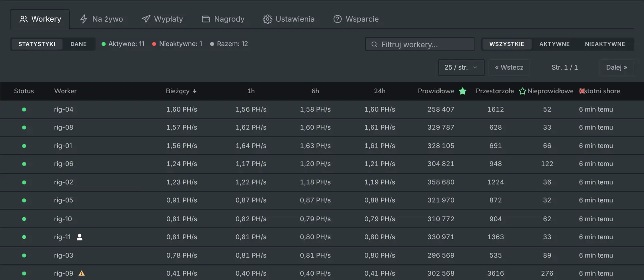Open the Ustawienia tab

[288, 19]
